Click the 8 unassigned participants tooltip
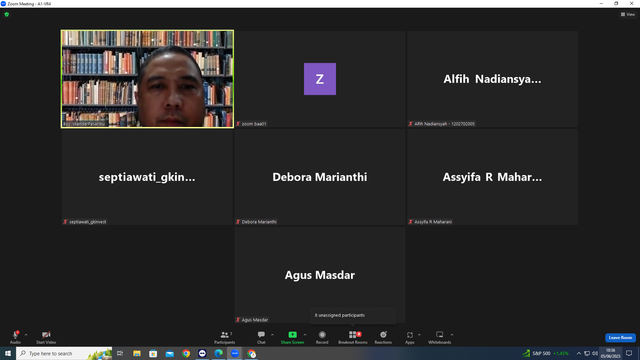Image resolution: width=640 pixels, height=360 pixels. coord(352,315)
